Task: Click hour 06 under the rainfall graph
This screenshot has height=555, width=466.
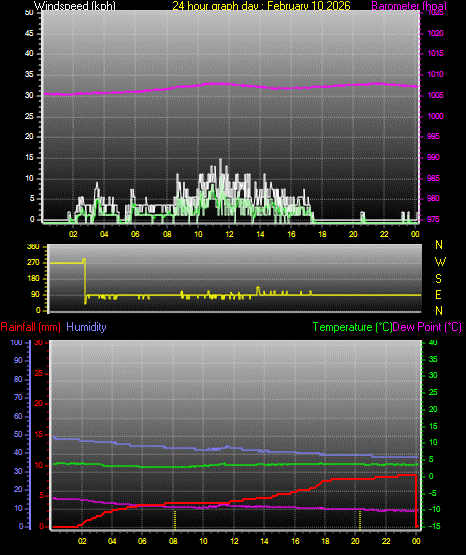Action: [142, 541]
